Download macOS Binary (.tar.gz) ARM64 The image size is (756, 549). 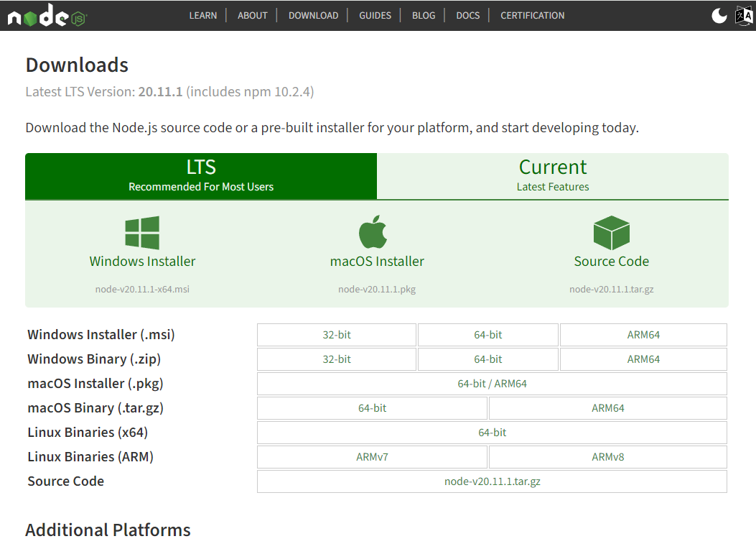click(x=608, y=408)
